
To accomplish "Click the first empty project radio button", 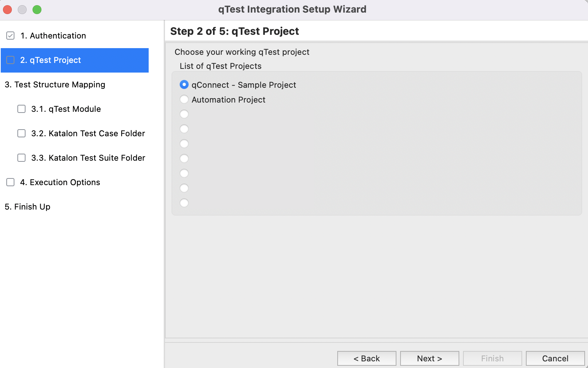I will (x=184, y=114).
